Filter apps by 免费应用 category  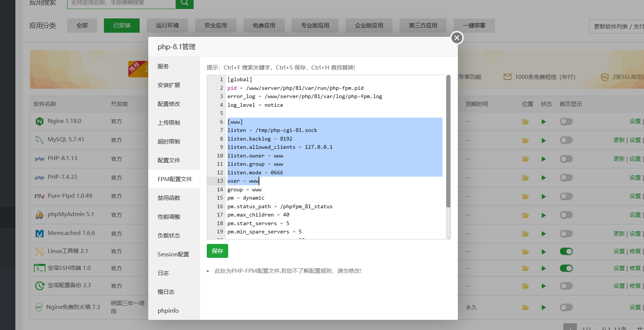coord(264,26)
